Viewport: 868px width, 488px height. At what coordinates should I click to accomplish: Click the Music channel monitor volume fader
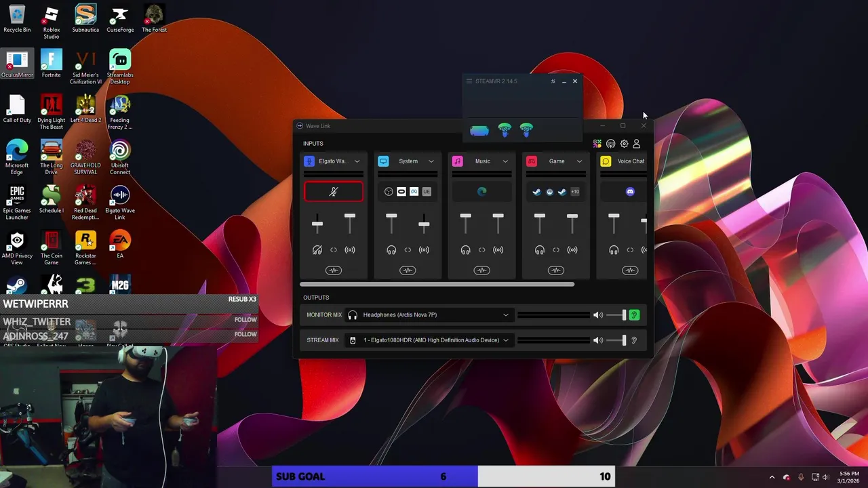(465, 224)
